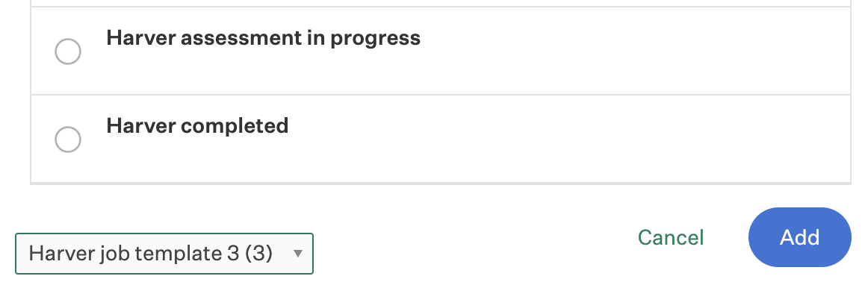Click the blank space right of Harver assessment in progress
Screen dimensions: 868x282
click(635, 51)
